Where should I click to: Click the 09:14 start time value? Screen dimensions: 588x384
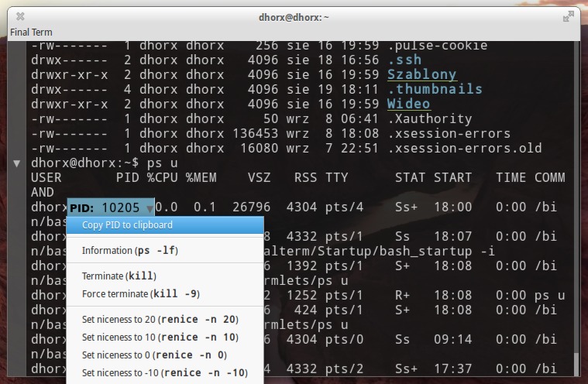click(x=453, y=339)
